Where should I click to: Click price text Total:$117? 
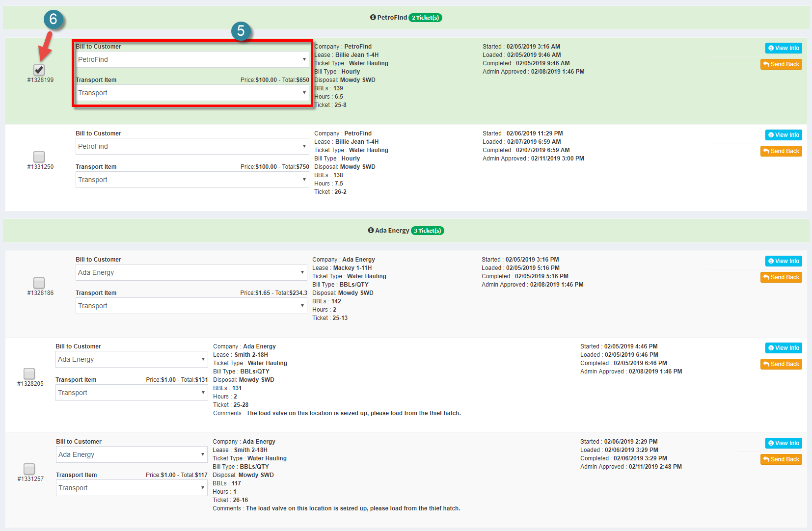click(194, 475)
